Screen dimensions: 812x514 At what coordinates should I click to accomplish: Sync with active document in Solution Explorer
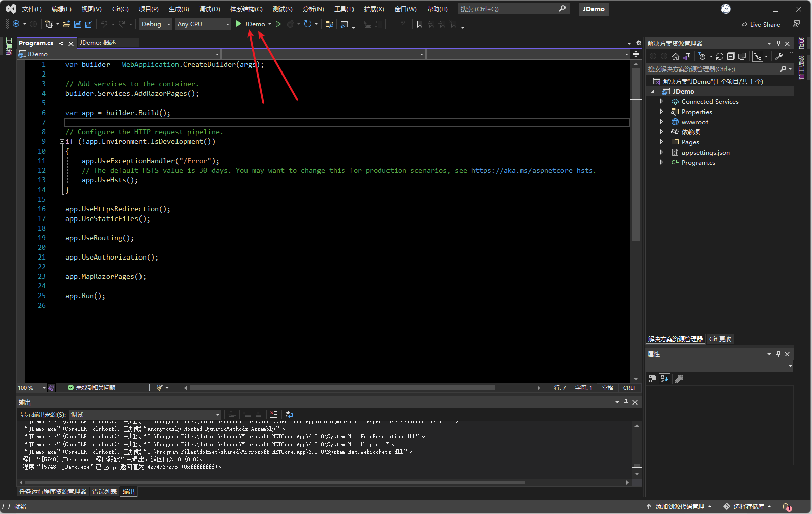[x=720, y=56]
